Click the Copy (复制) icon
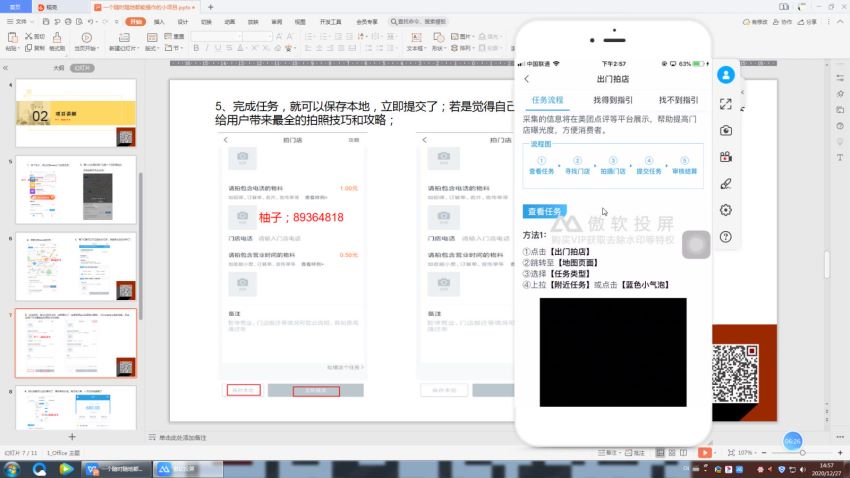The height and width of the screenshot is (478, 850). point(28,48)
